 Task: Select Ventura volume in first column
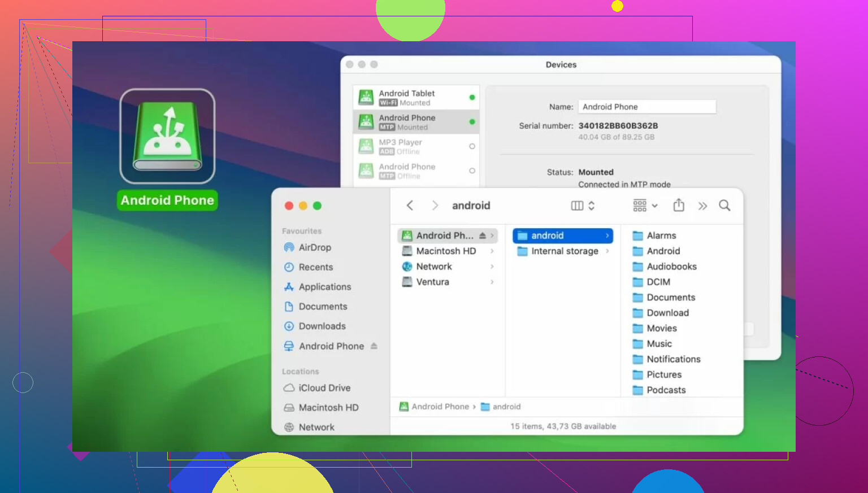point(426,282)
